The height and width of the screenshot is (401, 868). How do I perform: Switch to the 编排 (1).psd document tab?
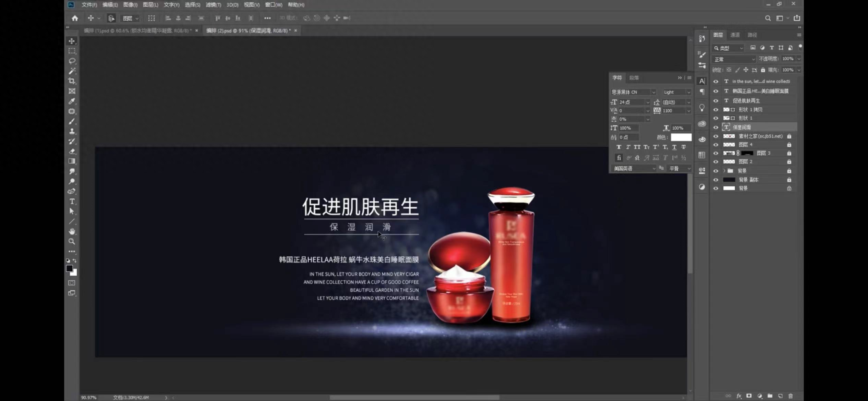137,31
